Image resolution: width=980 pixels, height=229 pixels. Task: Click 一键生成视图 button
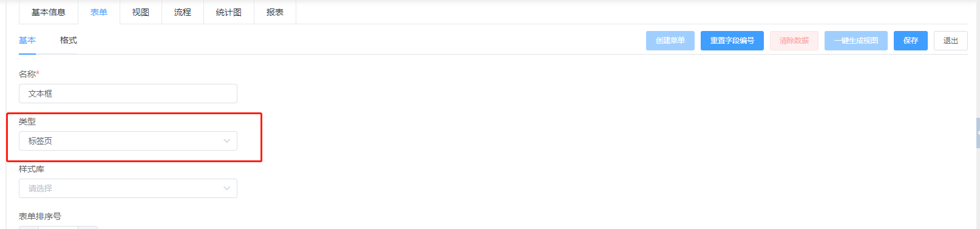point(856,41)
